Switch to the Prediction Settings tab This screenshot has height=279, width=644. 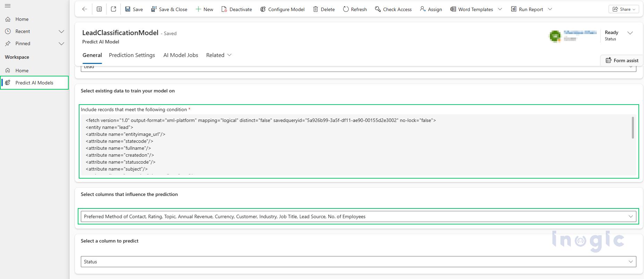point(132,55)
